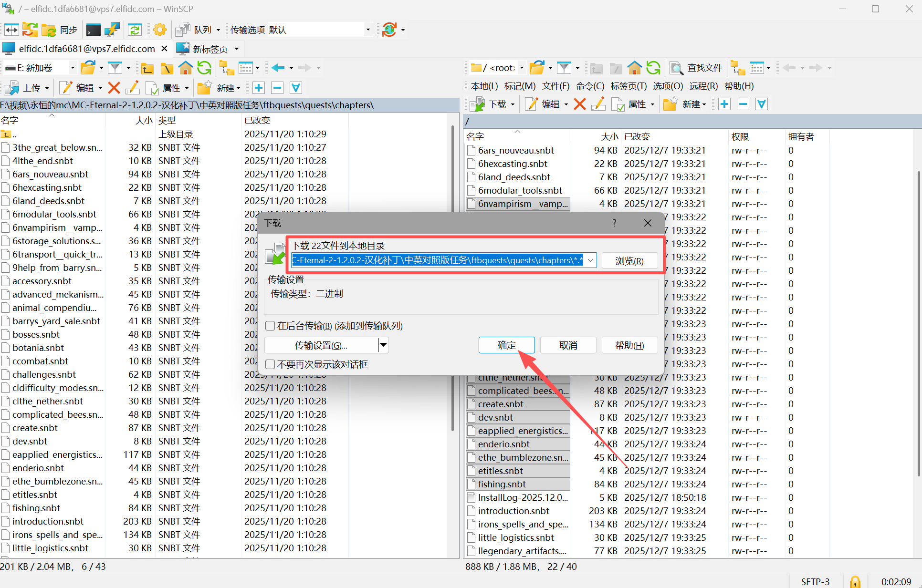Open the transfer settings (传输设置) dropdown arrow
Viewport: 922px width, 588px height.
(x=383, y=345)
